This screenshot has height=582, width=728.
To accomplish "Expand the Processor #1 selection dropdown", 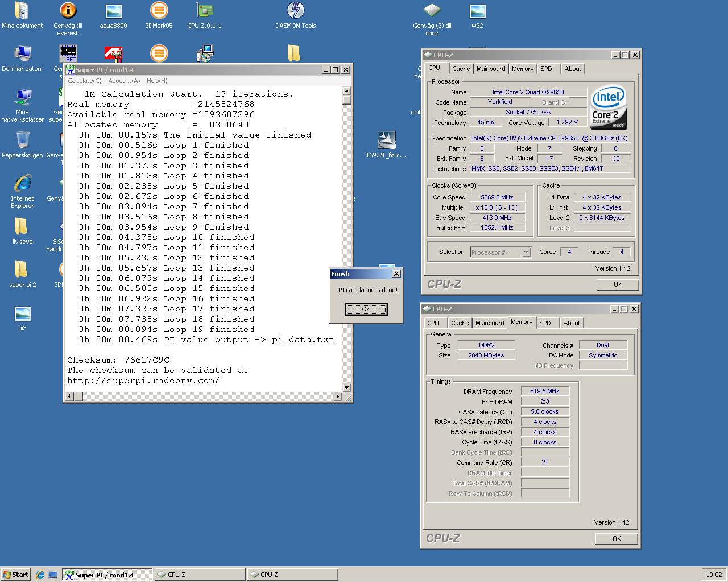I will point(527,252).
